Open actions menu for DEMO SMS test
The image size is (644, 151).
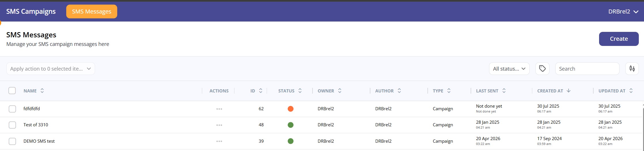[x=219, y=141]
